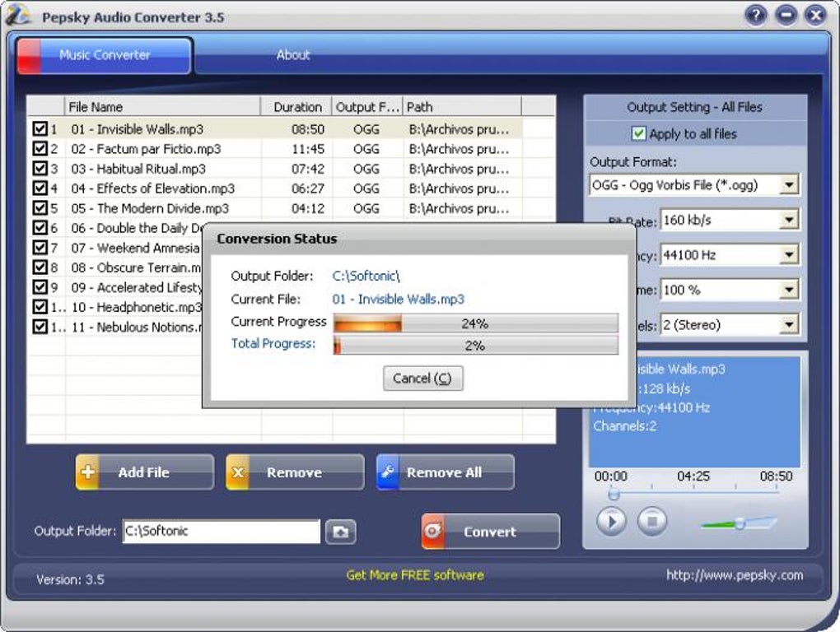This screenshot has width=840, height=632.
Task: Click the green volume slider
Action: 740,523
